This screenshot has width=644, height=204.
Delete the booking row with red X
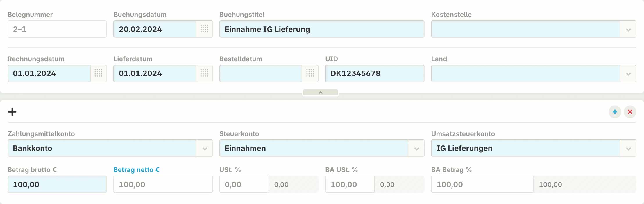pyautogui.click(x=630, y=112)
